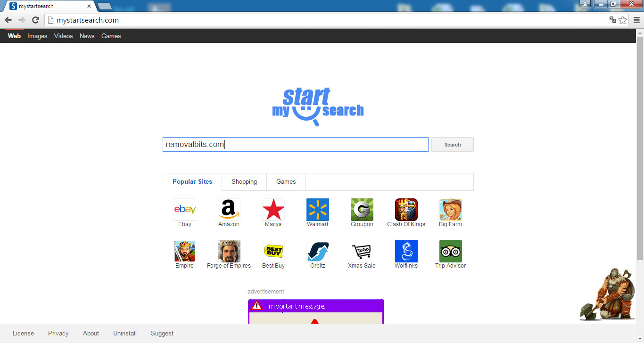Open the Orbitz shortcut icon
644x343 pixels.
318,251
